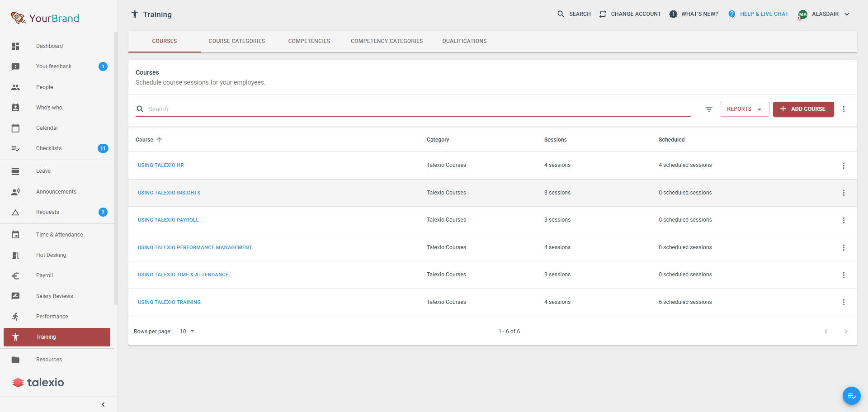The width and height of the screenshot is (868, 412).
Task: Click the Dashboard sidebar icon
Action: pyautogui.click(x=15, y=46)
